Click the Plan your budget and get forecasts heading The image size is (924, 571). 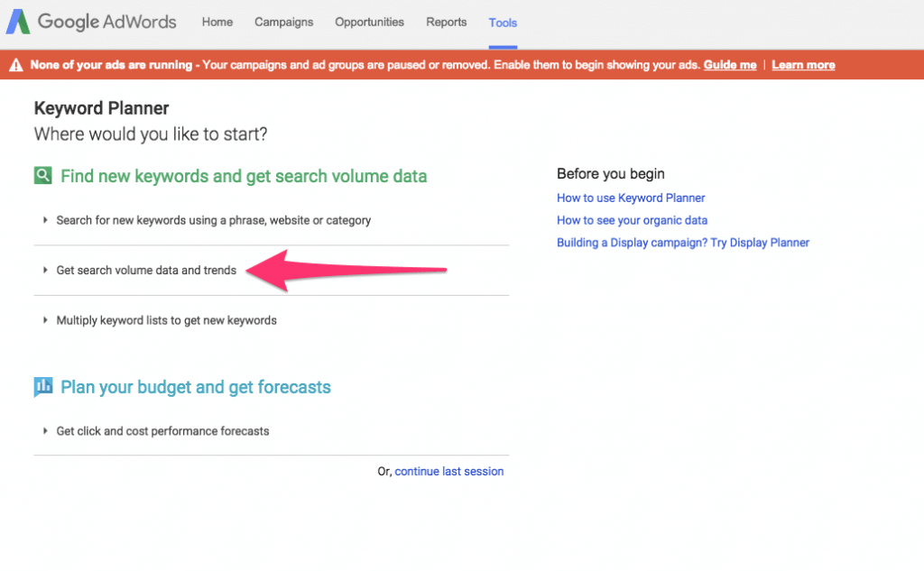[x=196, y=387]
